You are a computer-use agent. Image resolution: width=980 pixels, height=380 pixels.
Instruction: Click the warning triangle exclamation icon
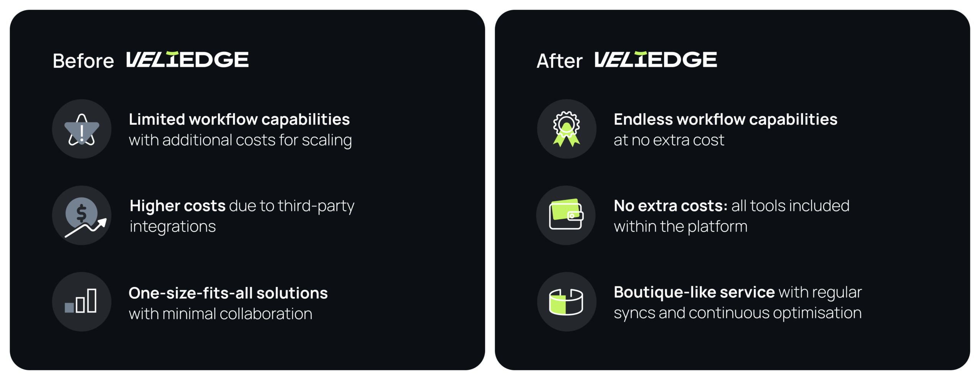[x=82, y=129]
